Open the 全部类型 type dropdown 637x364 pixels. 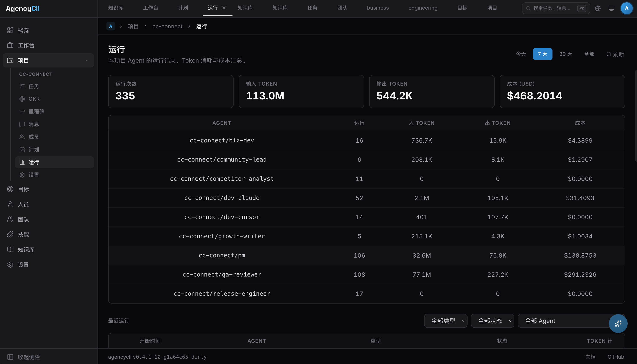446,321
